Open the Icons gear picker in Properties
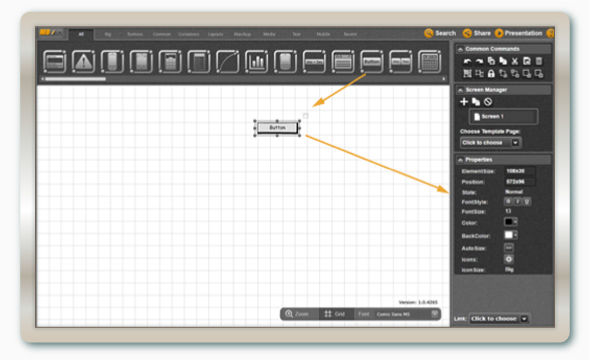590x360 pixels. [509, 259]
